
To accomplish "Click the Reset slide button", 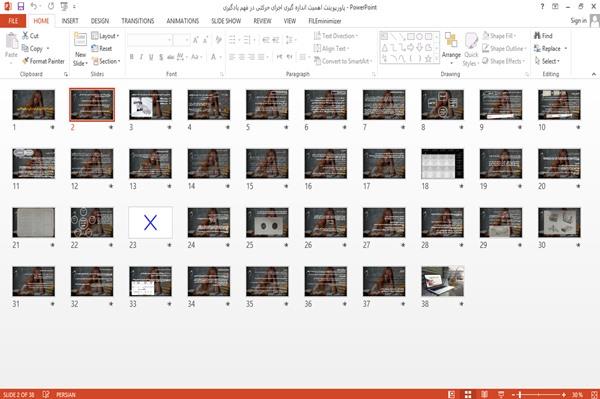I will (x=102, y=49).
